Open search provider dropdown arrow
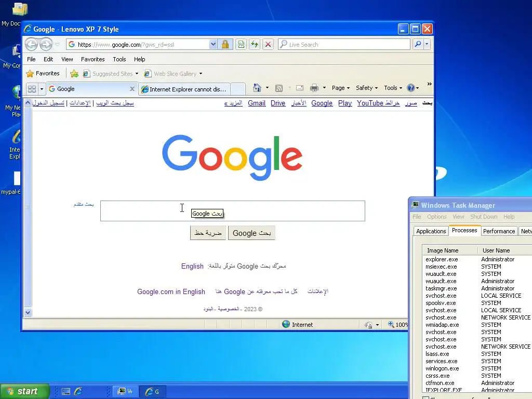Screen dimensions: 532x399 427,45
